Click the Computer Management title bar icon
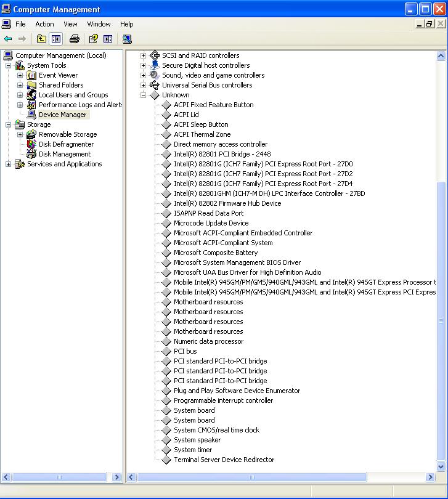This screenshot has width=448, height=499. [x=6, y=9]
